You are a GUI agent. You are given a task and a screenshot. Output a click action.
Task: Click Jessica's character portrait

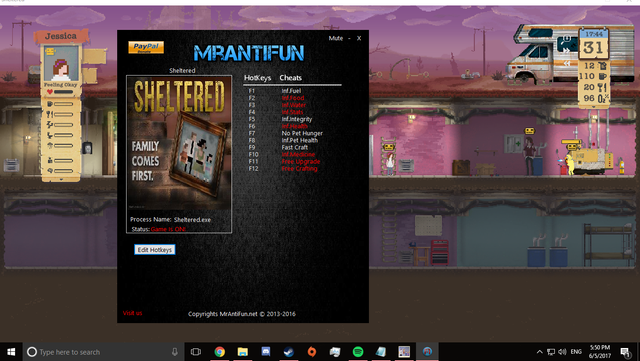point(61,64)
